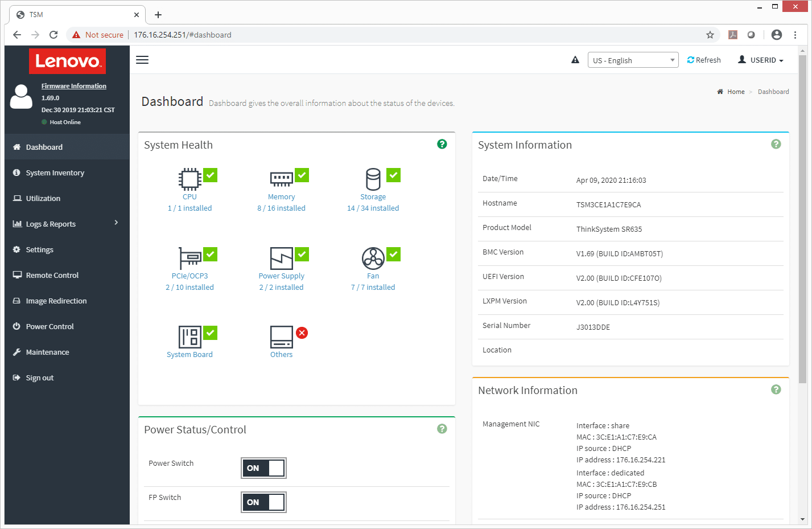Screen dimensions: 812x529
Task: Open Remote Control in the sidebar
Action: tap(67, 275)
